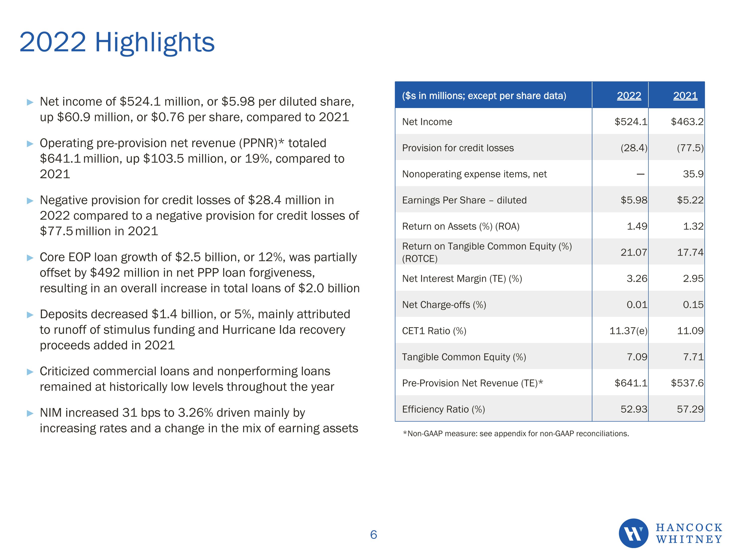747x560 pixels.
Task: Click the 2022 Highlights slide title
Action: click(117, 42)
